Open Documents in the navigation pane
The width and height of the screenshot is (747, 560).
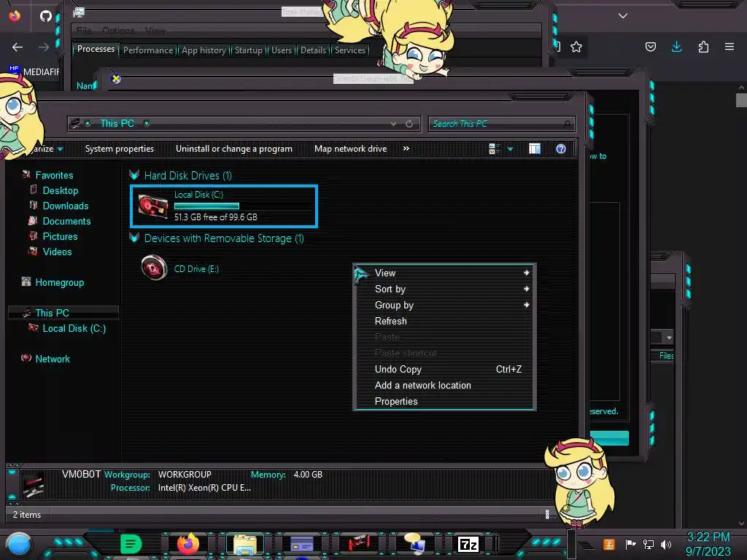66,221
